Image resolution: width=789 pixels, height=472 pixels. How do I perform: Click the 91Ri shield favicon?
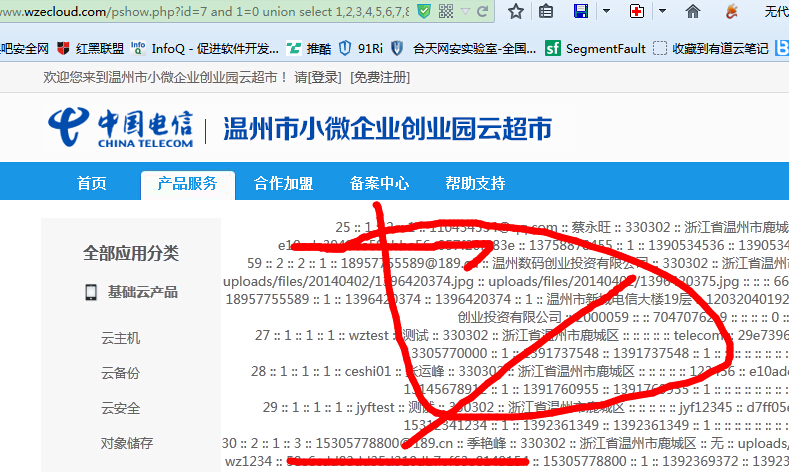[345, 48]
